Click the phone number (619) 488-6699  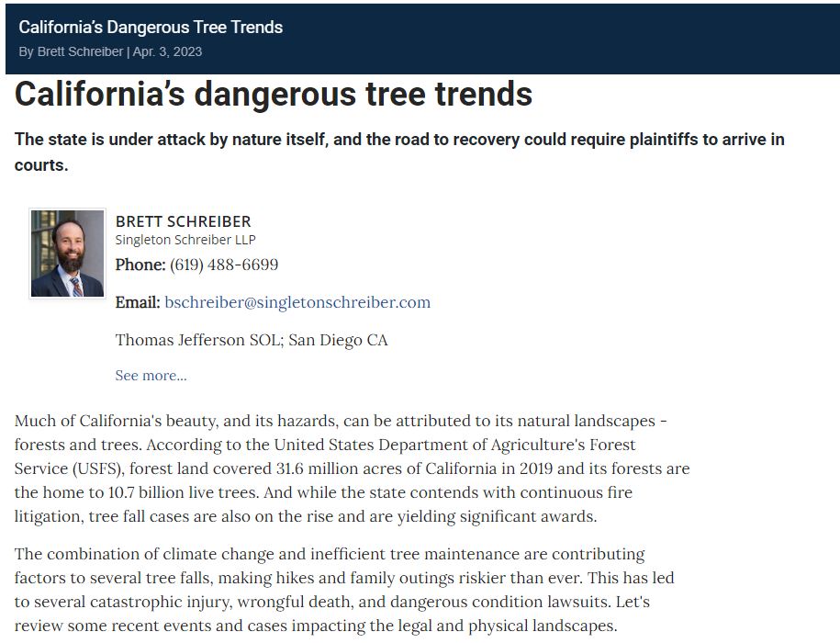(x=224, y=265)
